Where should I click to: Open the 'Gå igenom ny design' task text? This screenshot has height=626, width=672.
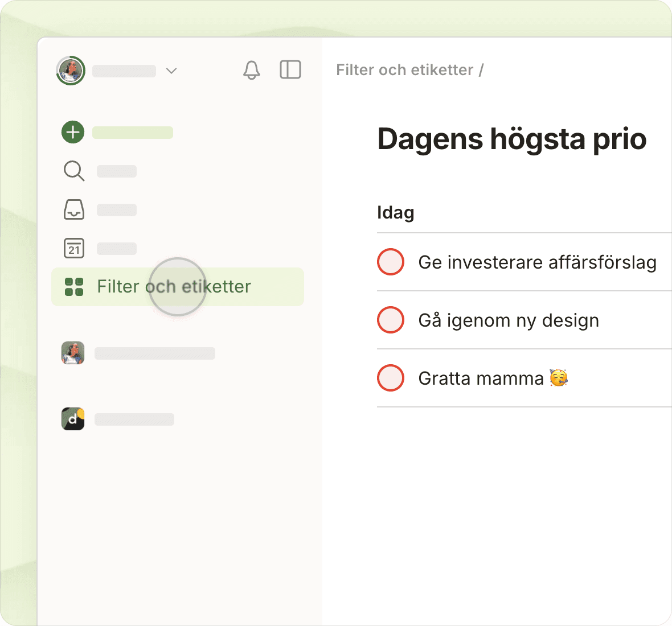tap(508, 320)
